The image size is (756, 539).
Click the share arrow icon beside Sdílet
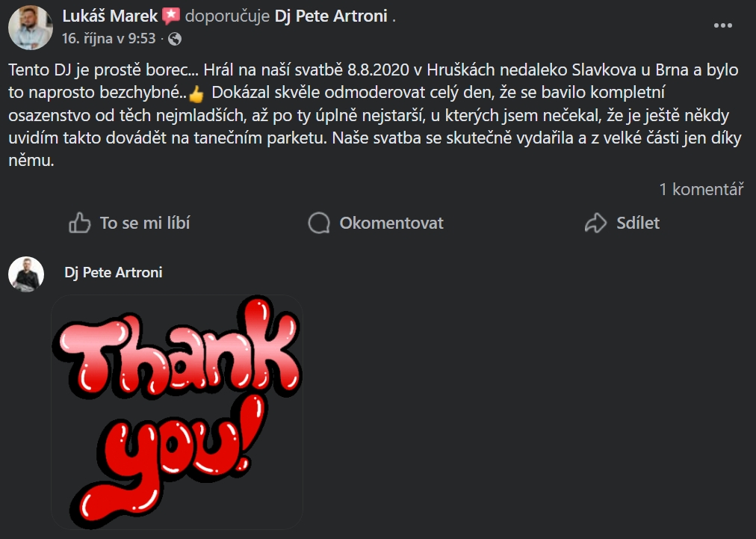click(596, 223)
